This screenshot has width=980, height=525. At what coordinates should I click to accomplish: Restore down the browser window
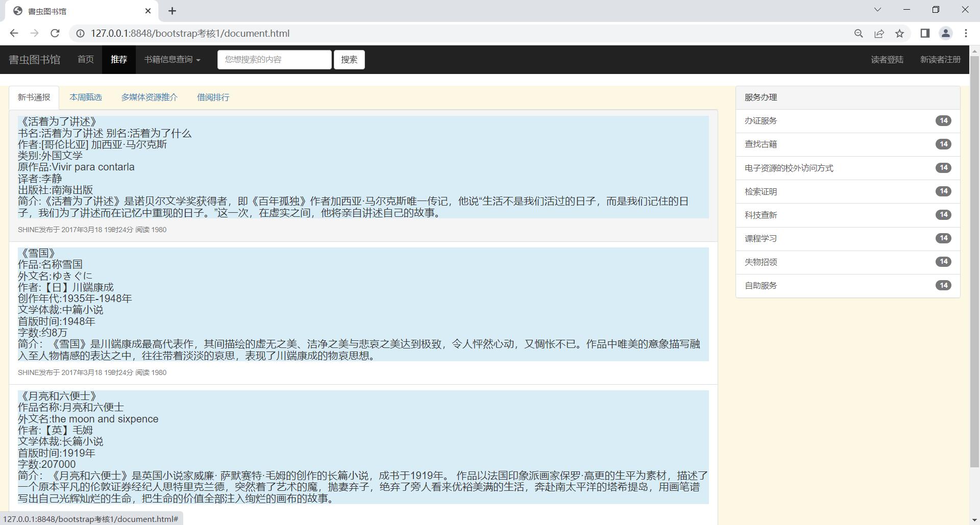[936, 9]
